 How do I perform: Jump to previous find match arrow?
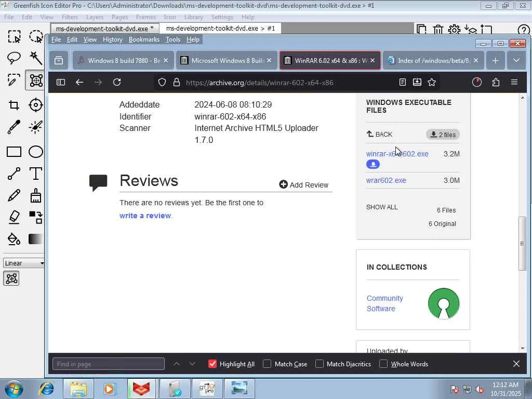[x=177, y=364]
